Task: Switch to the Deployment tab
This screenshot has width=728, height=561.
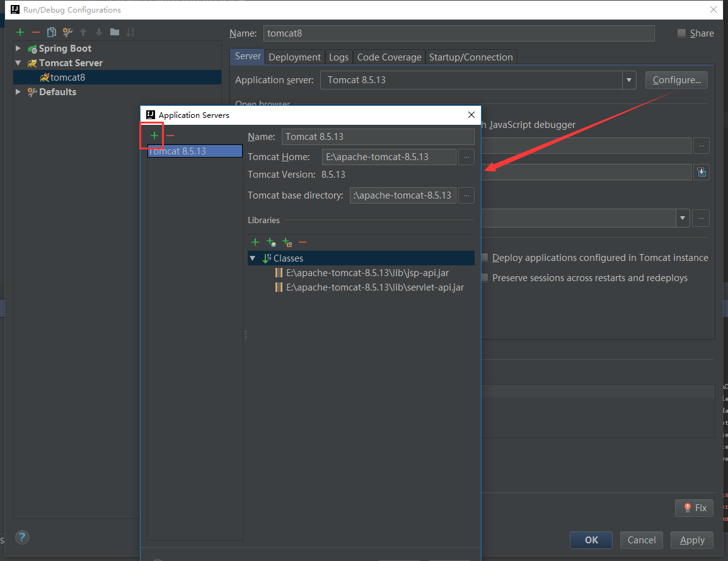Action: [294, 57]
